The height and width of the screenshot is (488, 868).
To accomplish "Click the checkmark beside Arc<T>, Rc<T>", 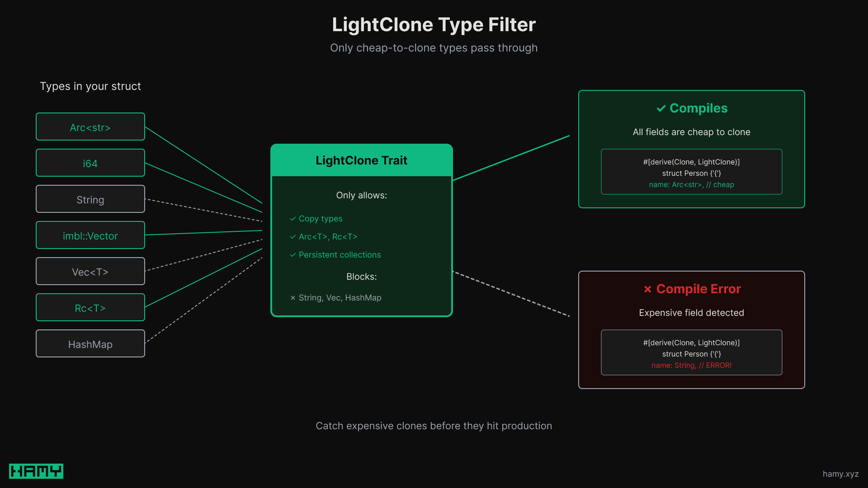I will (x=292, y=237).
